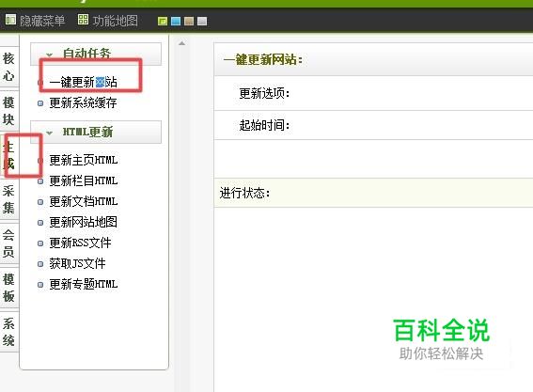The height and width of the screenshot is (392, 533).
Task: Click the 一键更新网站: panel title
Action: coord(263,60)
